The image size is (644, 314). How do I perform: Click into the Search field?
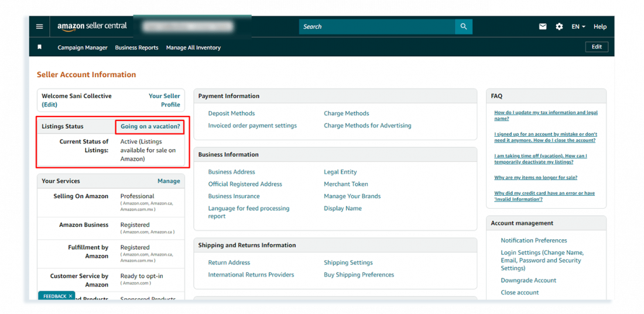pos(377,27)
